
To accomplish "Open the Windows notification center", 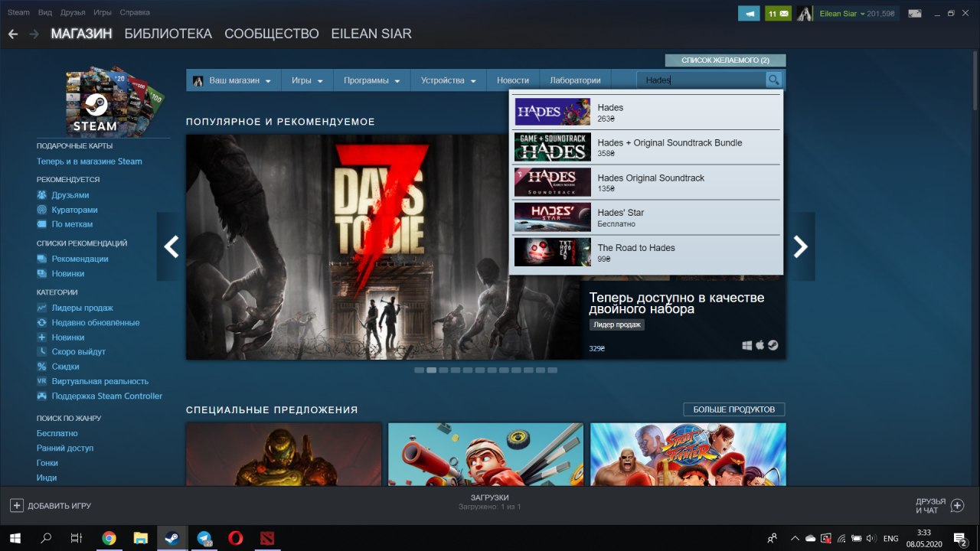I will click(x=959, y=538).
